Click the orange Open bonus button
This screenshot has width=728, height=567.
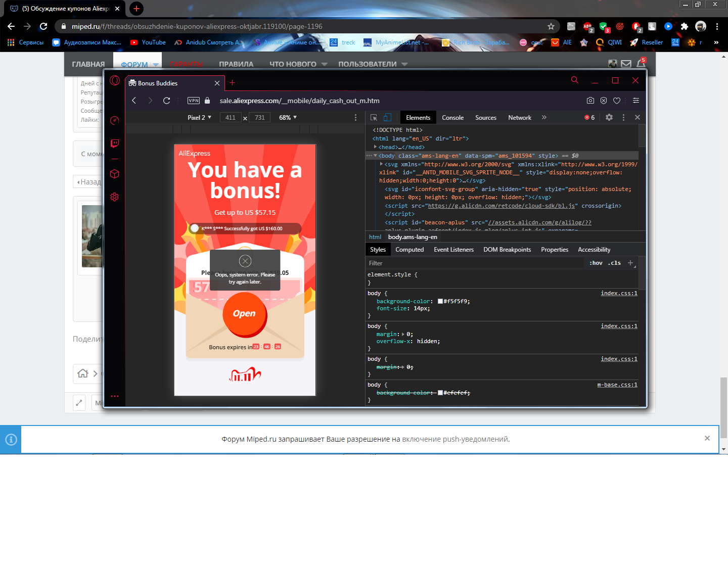click(245, 314)
